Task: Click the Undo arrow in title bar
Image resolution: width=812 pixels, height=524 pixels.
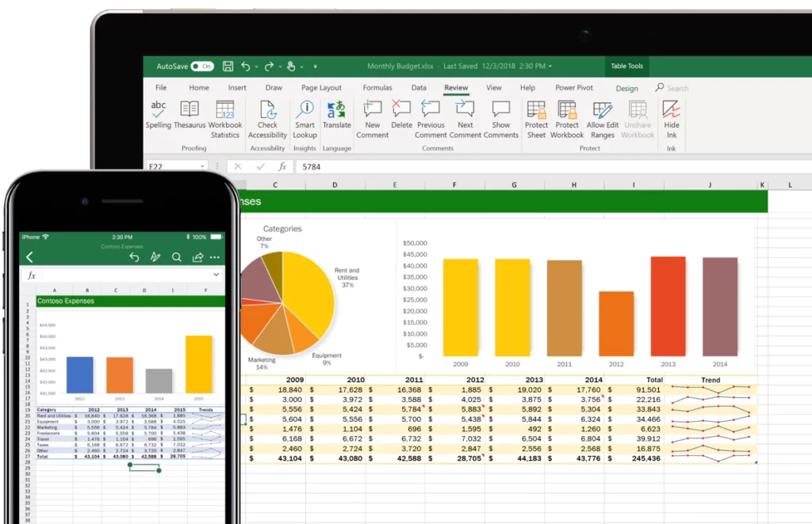Action: click(x=246, y=67)
